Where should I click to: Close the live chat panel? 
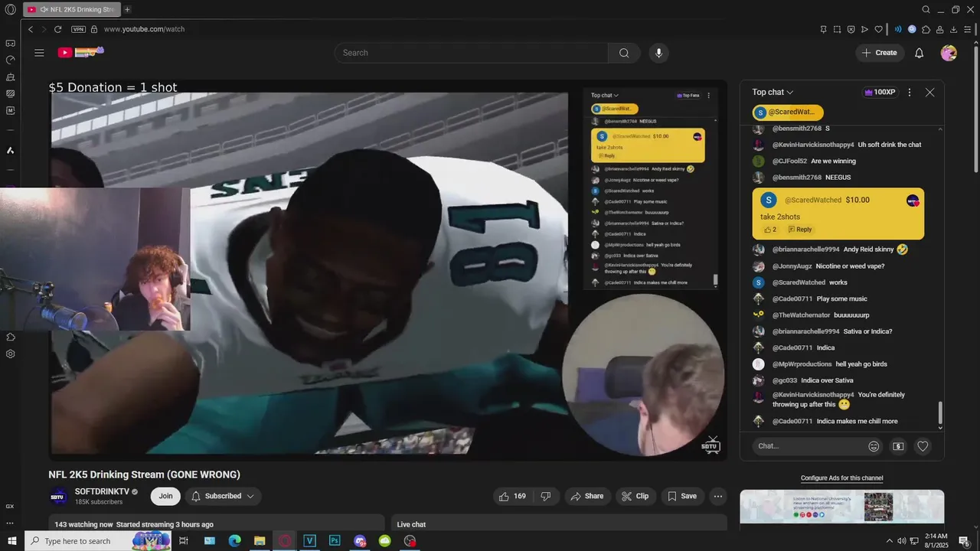[x=929, y=92]
